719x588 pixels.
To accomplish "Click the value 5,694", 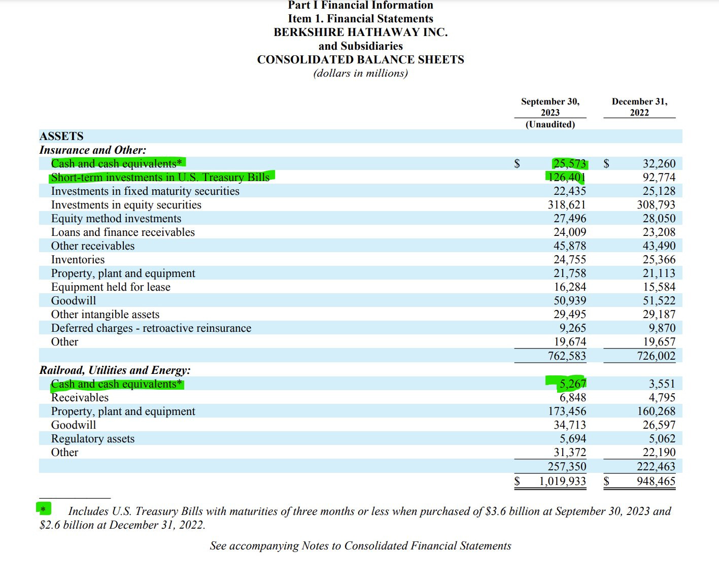I will 572,438.
